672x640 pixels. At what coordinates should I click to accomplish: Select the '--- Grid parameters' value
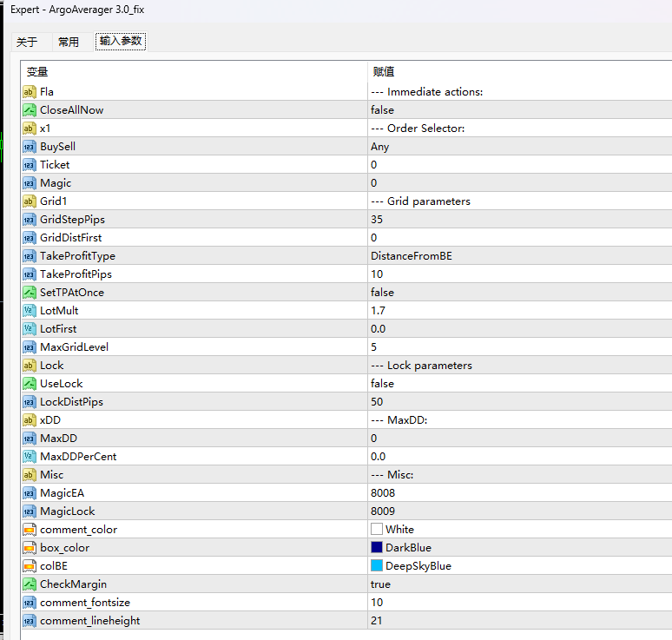click(420, 201)
